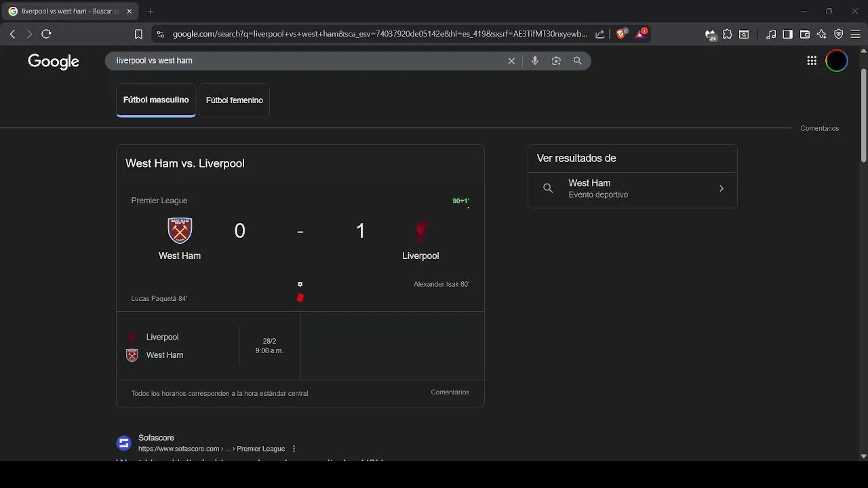Click Ver resultados de heading

[576, 159]
